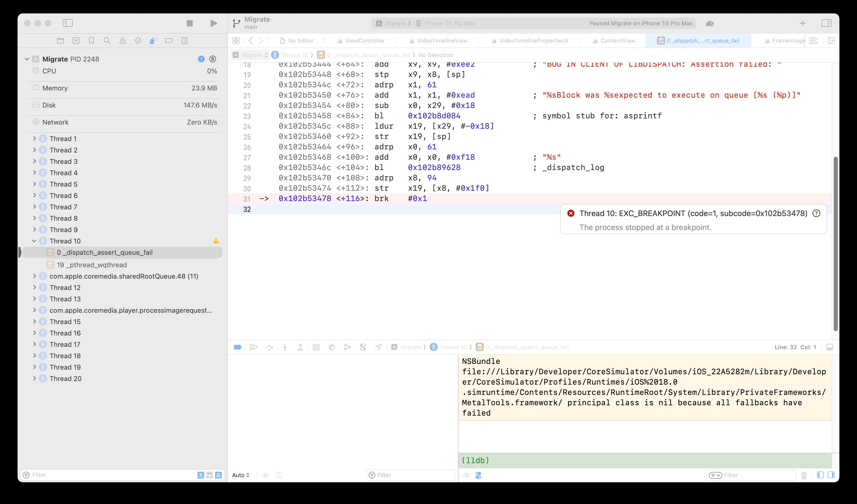The height and width of the screenshot is (504, 857).
Task: Open editor options lines icon
Action: (814, 41)
